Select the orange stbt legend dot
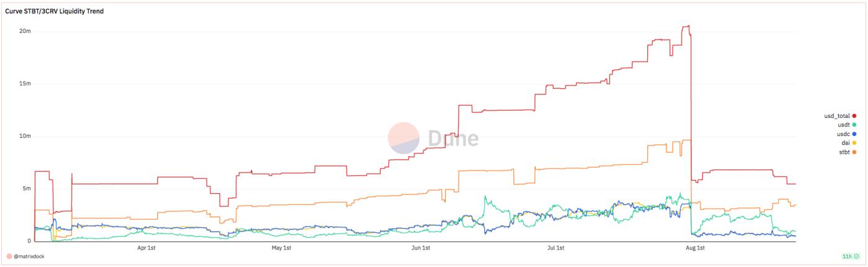The image size is (868, 267). [x=854, y=152]
